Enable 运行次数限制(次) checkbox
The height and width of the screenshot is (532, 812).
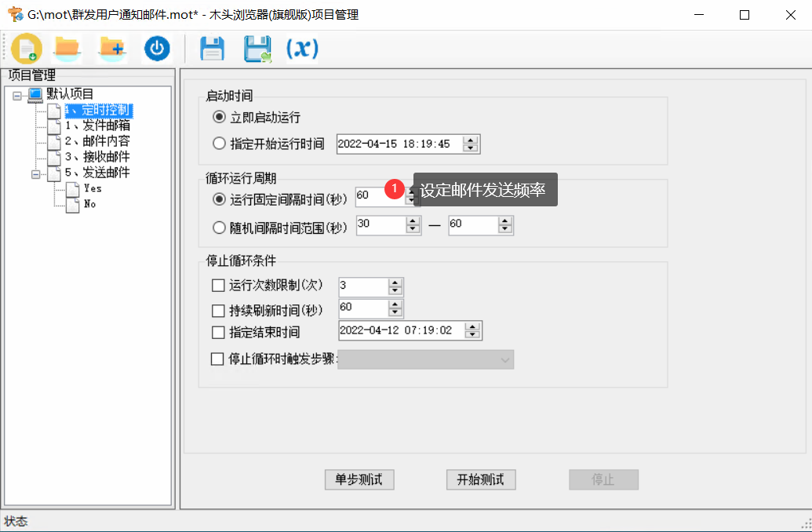pyautogui.click(x=218, y=286)
